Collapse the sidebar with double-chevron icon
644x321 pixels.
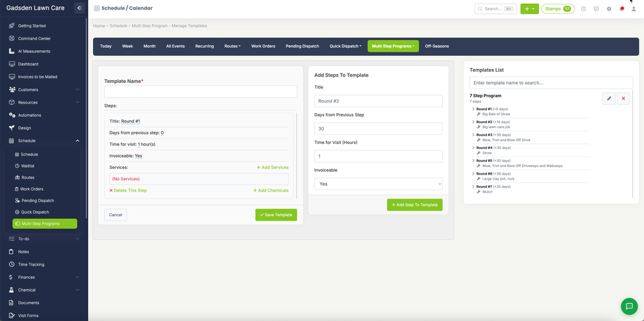80,8
